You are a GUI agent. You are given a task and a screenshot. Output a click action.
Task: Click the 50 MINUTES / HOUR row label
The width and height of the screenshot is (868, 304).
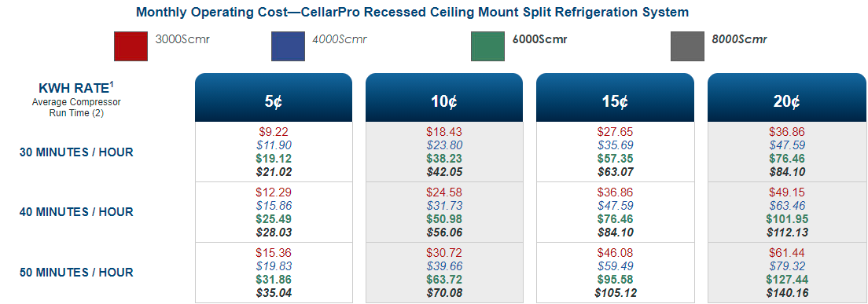pyautogui.click(x=76, y=273)
